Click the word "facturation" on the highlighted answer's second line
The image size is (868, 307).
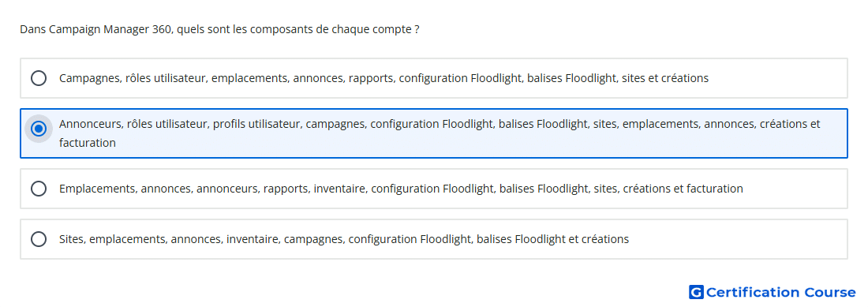pos(88,143)
